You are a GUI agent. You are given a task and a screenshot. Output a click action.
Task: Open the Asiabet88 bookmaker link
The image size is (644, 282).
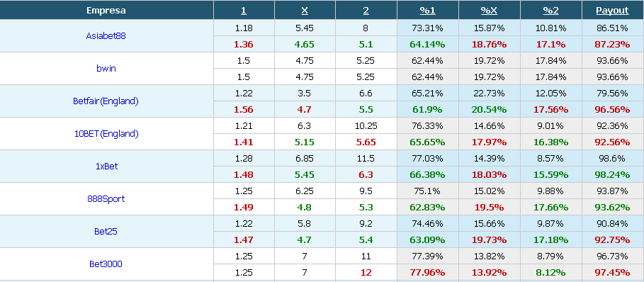pyautogui.click(x=106, y=35)
